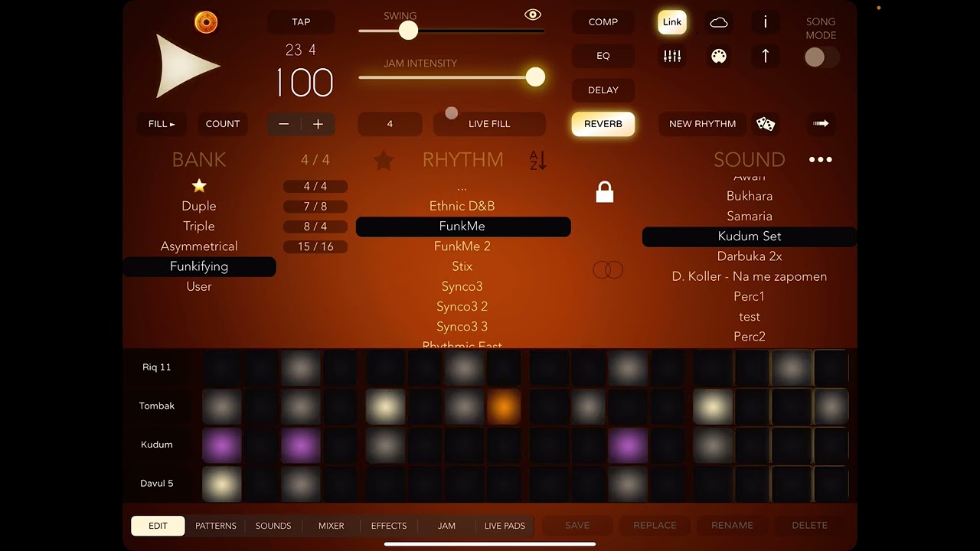
Task: Toggle the rhythm favorite star icon
Action: pos(384,160)
